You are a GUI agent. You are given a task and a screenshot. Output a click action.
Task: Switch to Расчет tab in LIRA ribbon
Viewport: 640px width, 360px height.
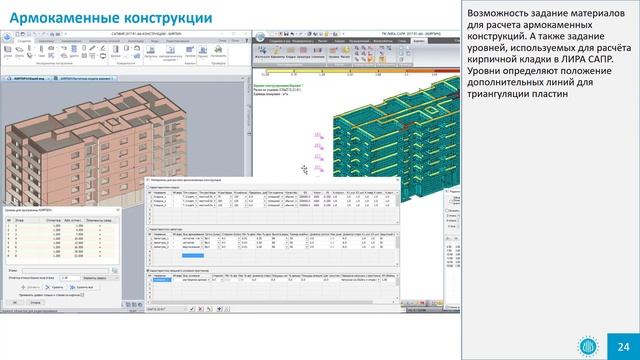(322, 41)
